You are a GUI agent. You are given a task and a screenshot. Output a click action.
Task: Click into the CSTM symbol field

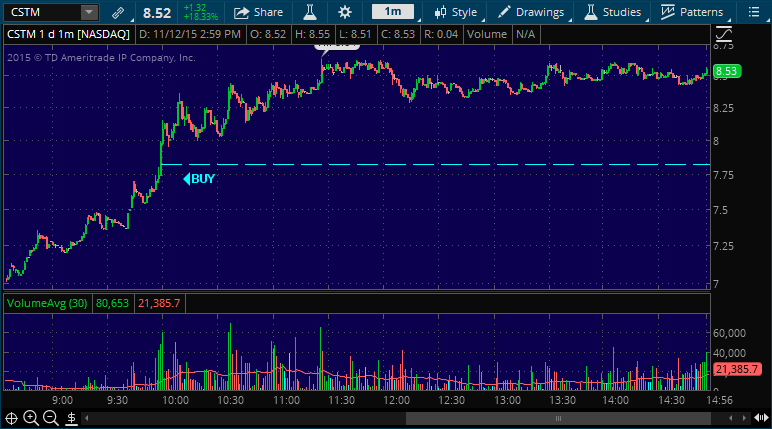click(42, 12)
